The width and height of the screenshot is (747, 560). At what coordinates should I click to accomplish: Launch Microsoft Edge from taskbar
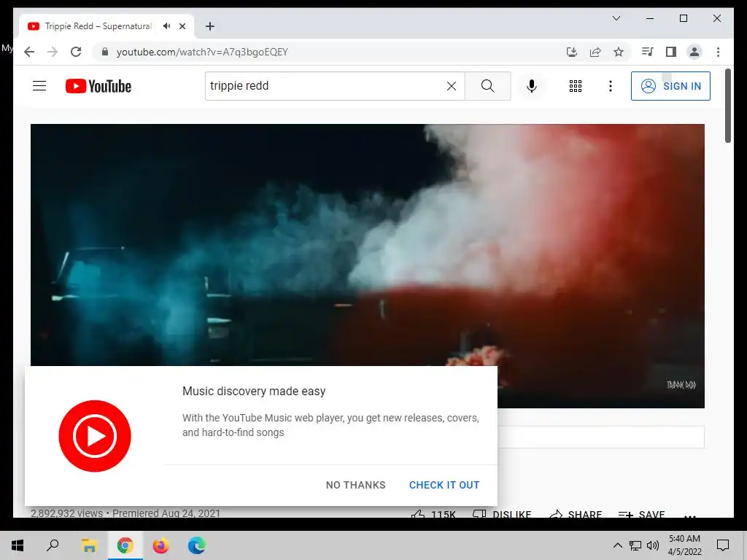coord(196,545)
